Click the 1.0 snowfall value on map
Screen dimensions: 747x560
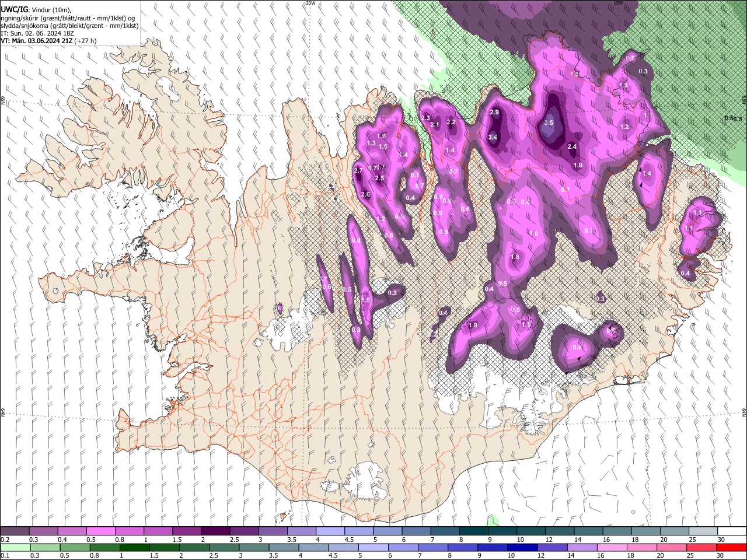(x=533, y=233)
